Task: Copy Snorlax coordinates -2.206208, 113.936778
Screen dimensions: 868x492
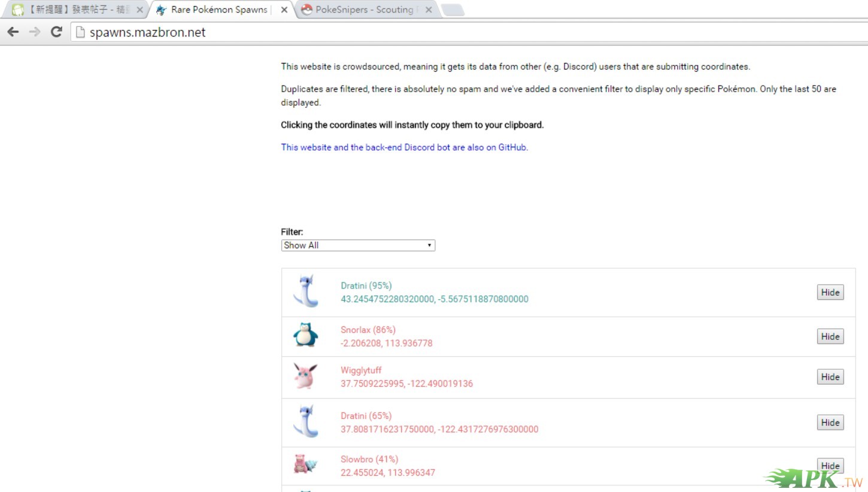Action: [387, 344]
